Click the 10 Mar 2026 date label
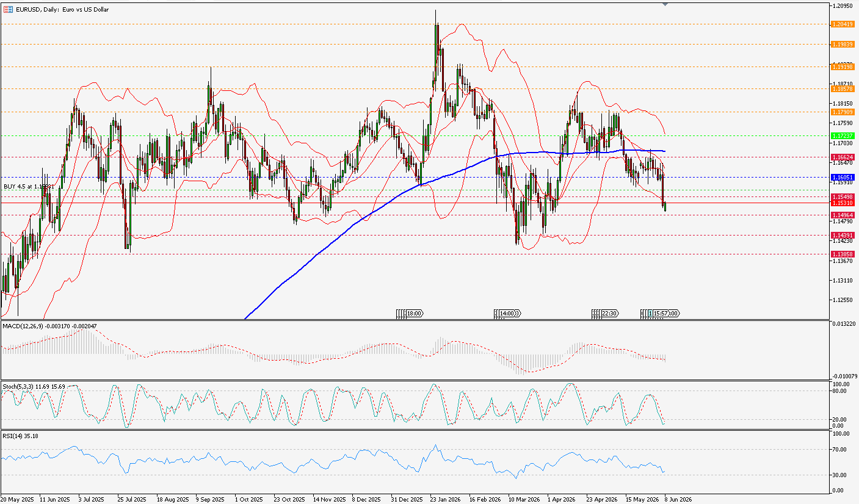Screen dimensions: 859x504 (x=523, y=499)
